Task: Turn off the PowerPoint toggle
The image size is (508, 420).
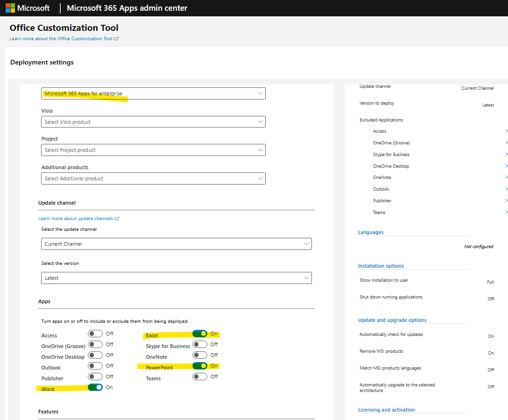Action: click(199, 365)
